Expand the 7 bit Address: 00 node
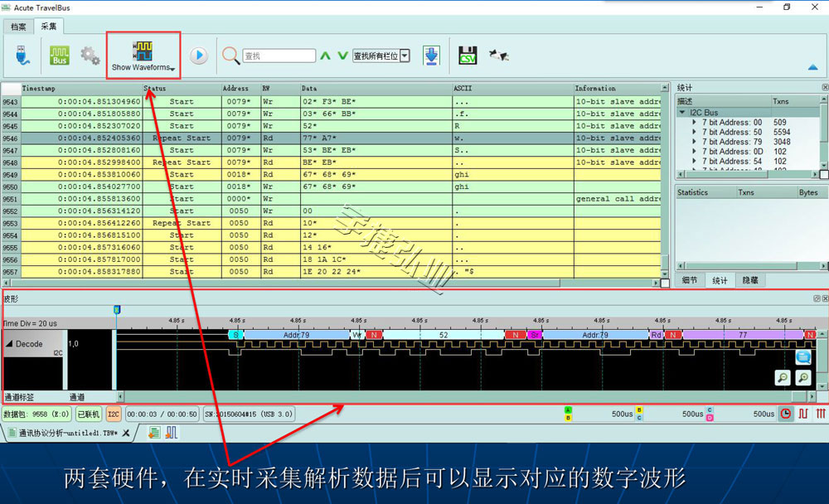 pyautogui.click(x=694, y=122)
